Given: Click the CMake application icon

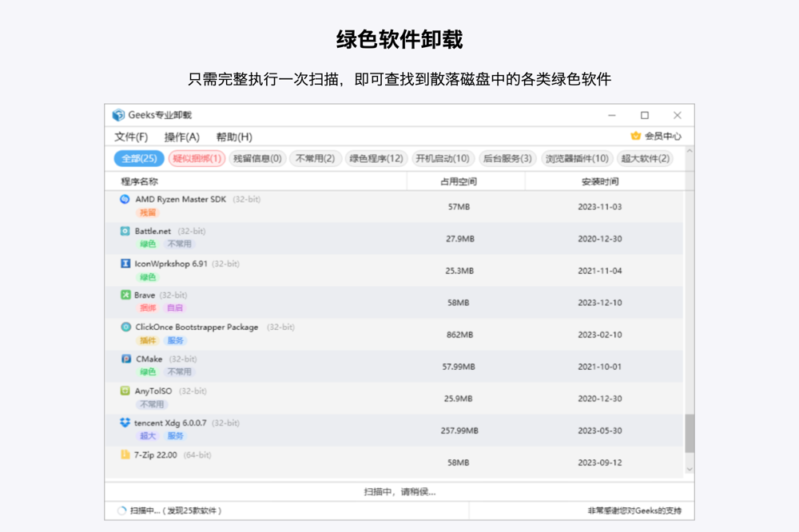Looking at the screenshot, I should pyautogui.click(x=125, y=359).
